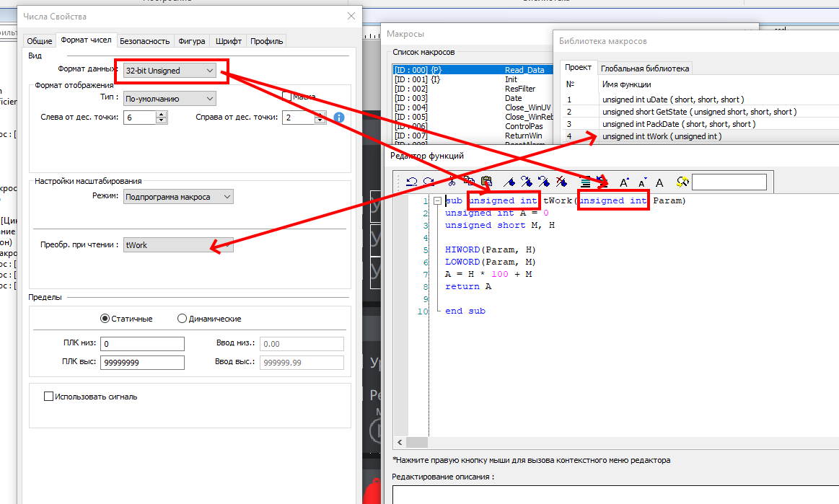Click the find binoculars icon
Image resolution: width=839 pixels, height=504 pixels.
point(682,182)
